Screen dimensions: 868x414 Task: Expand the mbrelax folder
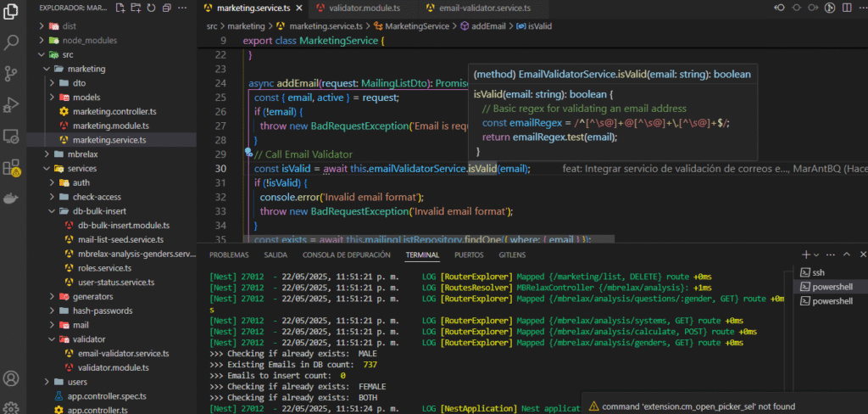coord(83,154)
